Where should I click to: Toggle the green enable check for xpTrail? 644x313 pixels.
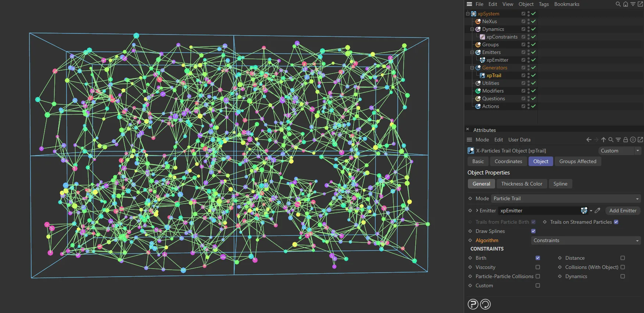[x=533, y=75]
